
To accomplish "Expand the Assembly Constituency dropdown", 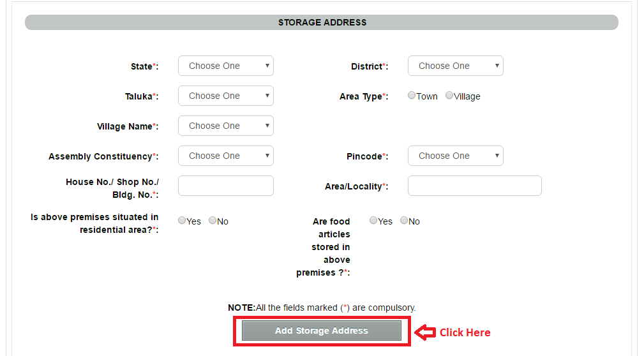I will click(225, 156).
